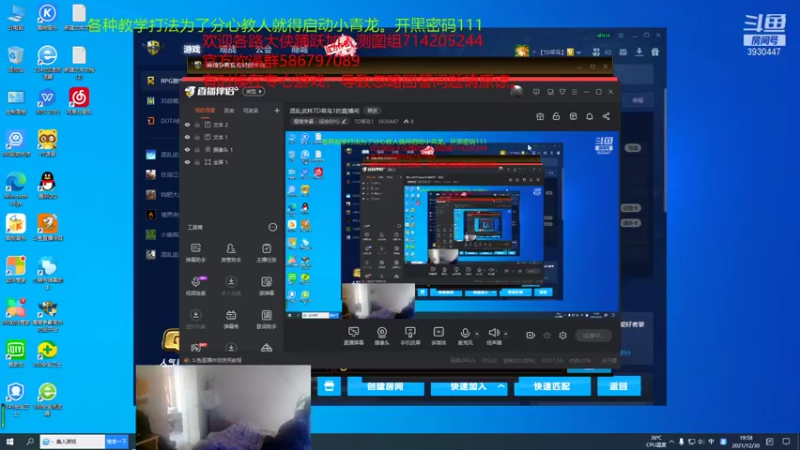This screenshot has width=800, height=450.
Task: Click the share icon in room header
Action: (x=606, y=116)
